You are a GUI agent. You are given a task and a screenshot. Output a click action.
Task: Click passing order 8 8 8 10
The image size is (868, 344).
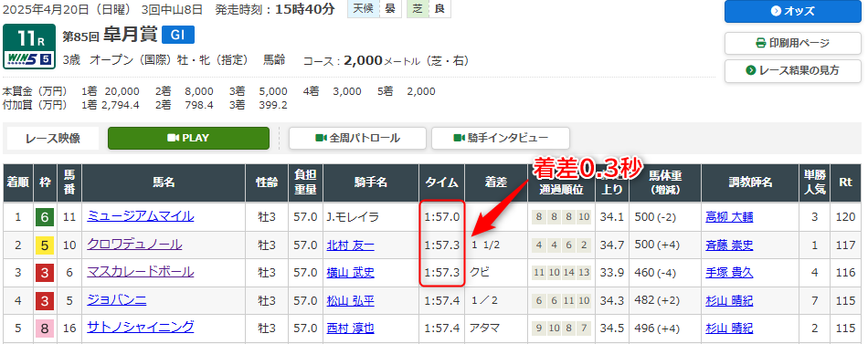(x=561, y=217)
